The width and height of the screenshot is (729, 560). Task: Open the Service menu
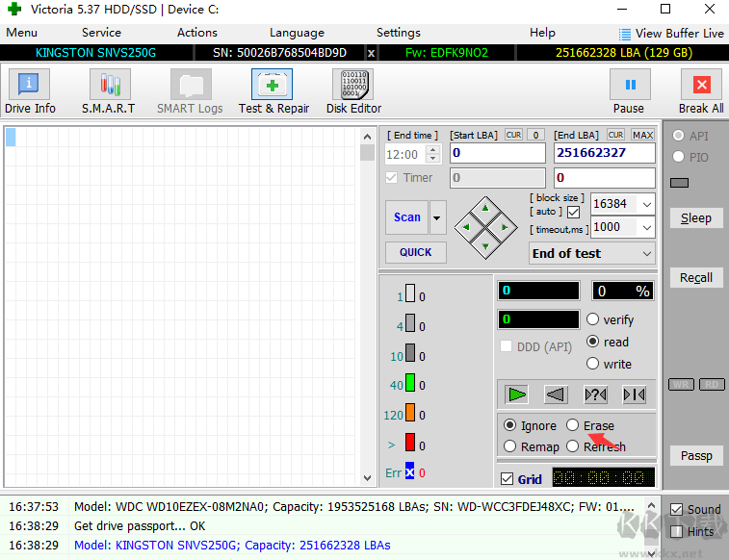point(101,32)
